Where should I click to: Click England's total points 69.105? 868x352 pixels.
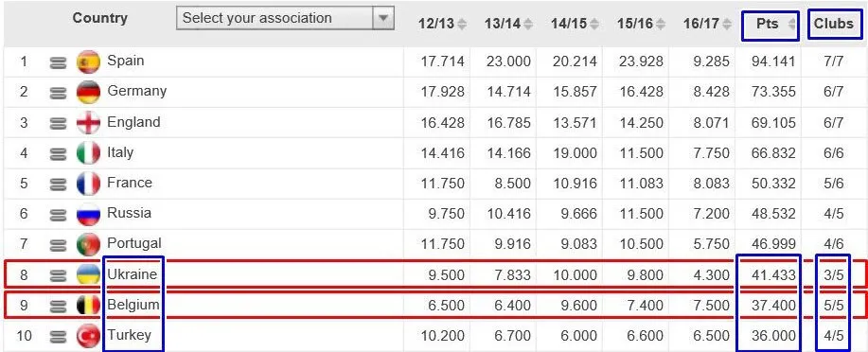(773, 122)
